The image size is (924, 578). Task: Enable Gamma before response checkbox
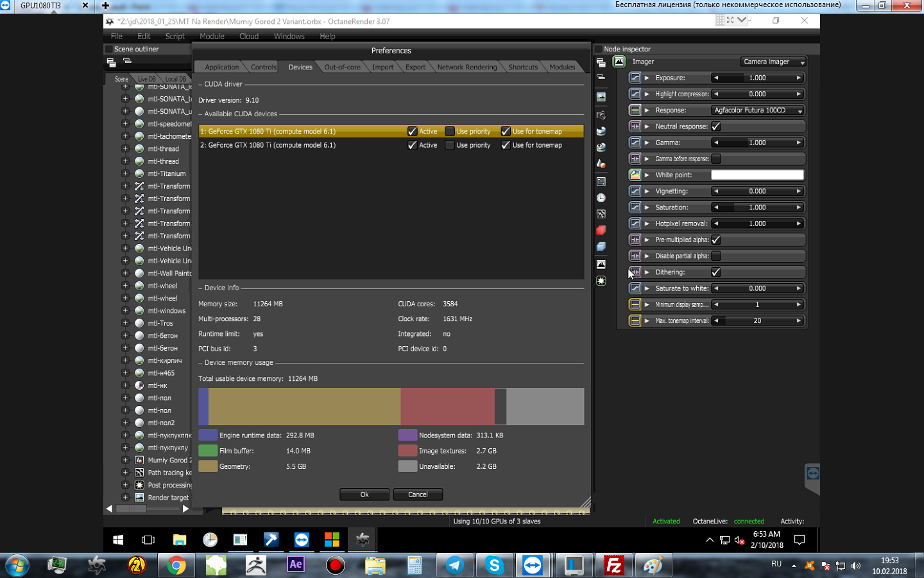716,159
